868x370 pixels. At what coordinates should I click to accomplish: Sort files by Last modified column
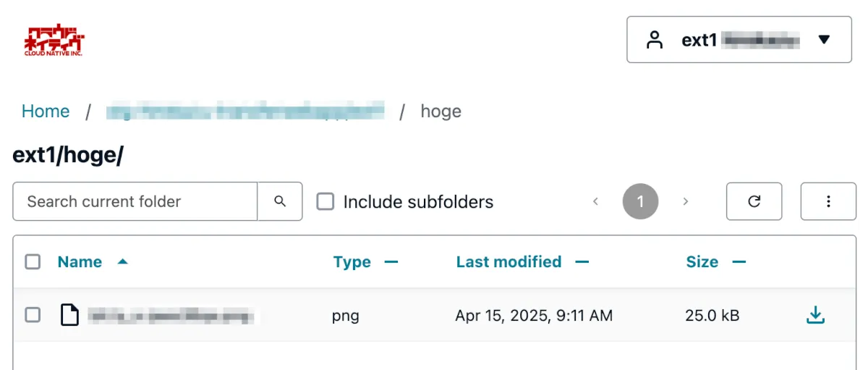(x=509, y=261)
